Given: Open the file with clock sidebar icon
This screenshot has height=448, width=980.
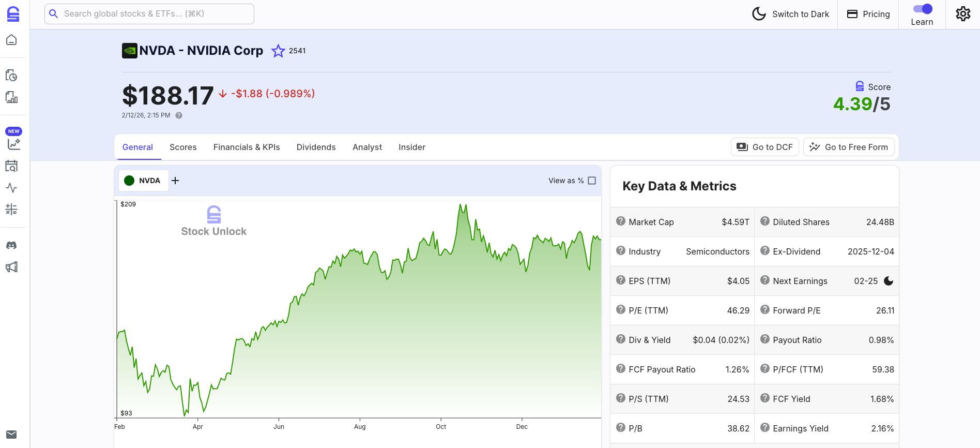Looking at the screenshot, I should click(11, 76).
